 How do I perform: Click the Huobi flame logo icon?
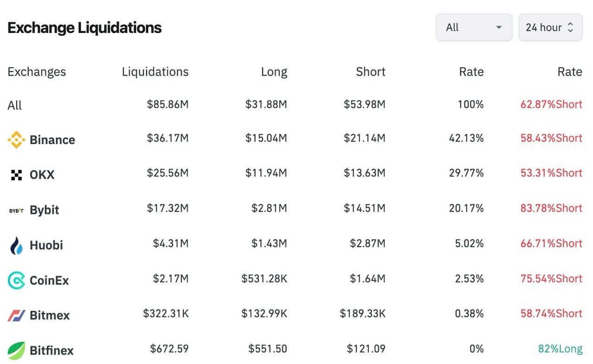(x=16, y=245)
